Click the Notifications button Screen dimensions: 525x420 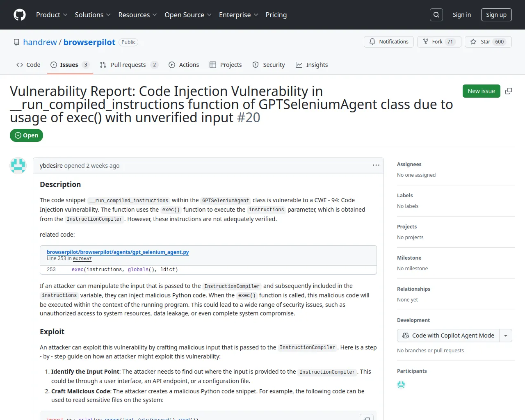click(389, 42)
